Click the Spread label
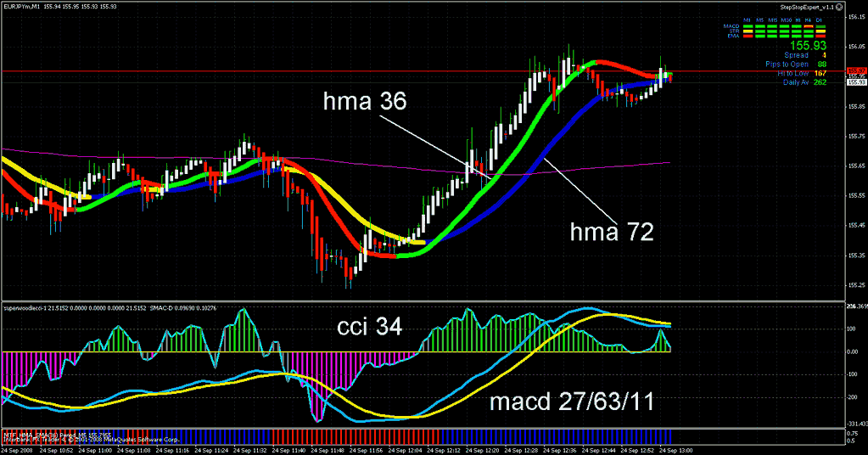The image size is (868, 455). point(797,55)
